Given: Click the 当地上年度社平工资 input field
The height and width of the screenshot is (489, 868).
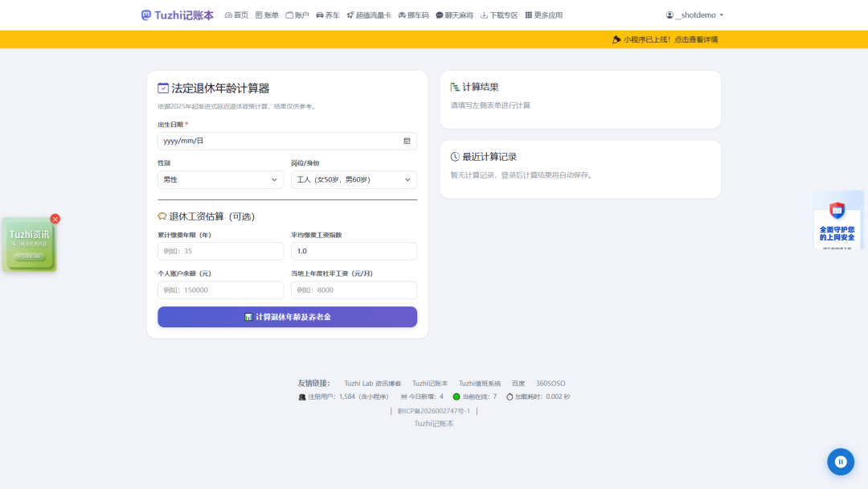Looking at the screenshot, I should [x=354, y=290].
